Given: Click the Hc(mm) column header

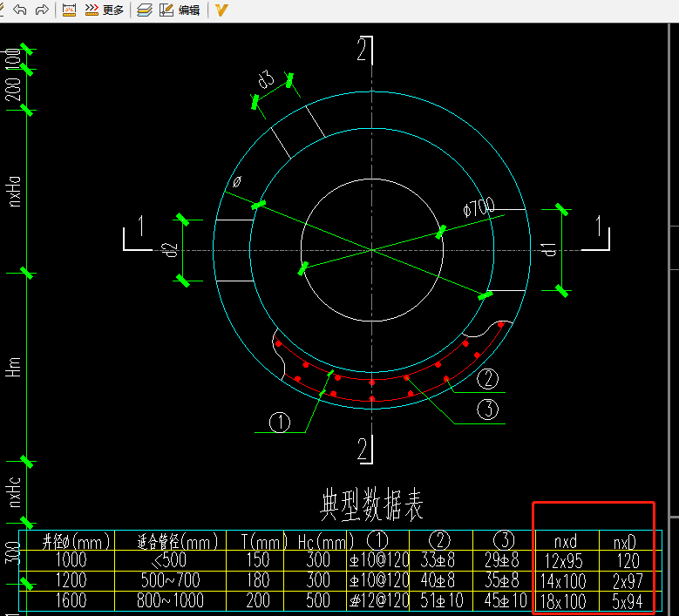Looking at the screenshot, I should 326,542.
